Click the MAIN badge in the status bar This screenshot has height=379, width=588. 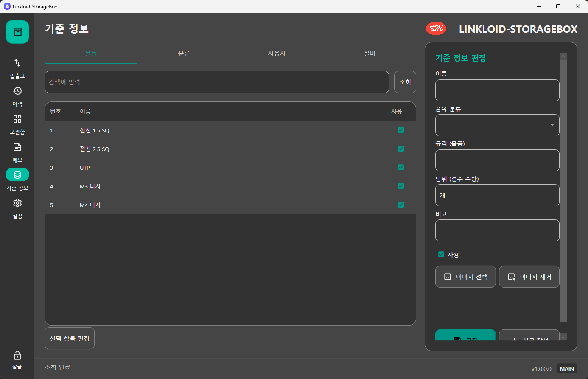click(567, 368)
